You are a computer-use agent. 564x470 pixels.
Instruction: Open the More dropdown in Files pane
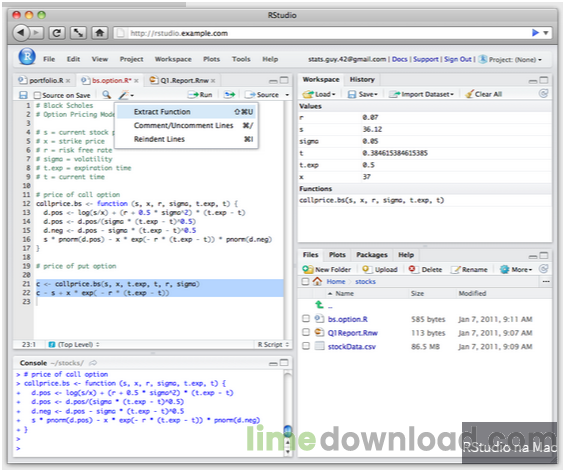click(516, 269)
